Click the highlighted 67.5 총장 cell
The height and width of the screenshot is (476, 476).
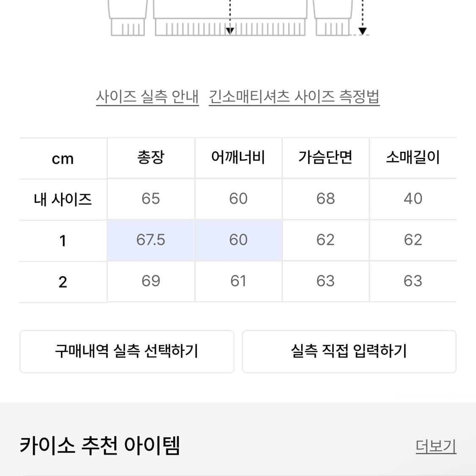(x=151, y=240)
